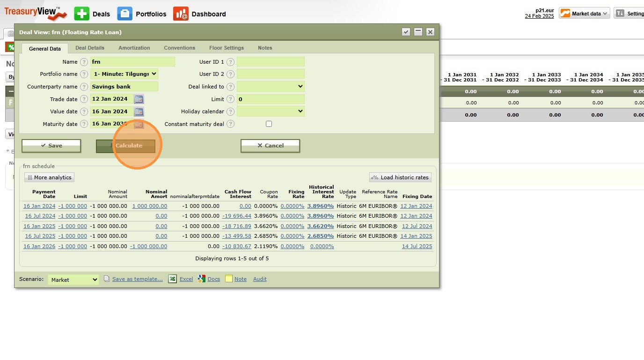Show help for Counterparty name

click(x=84, y=87)
